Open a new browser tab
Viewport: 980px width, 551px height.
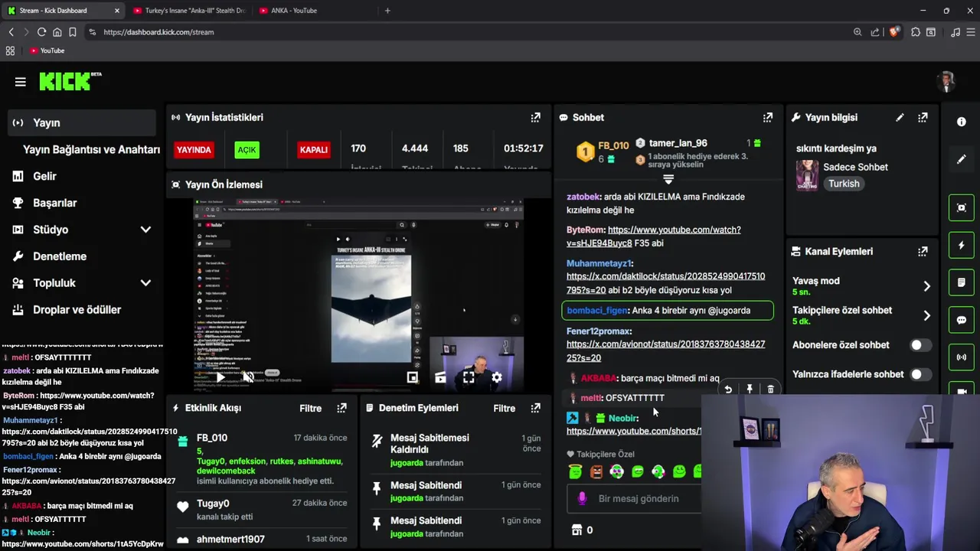(387, 11)
